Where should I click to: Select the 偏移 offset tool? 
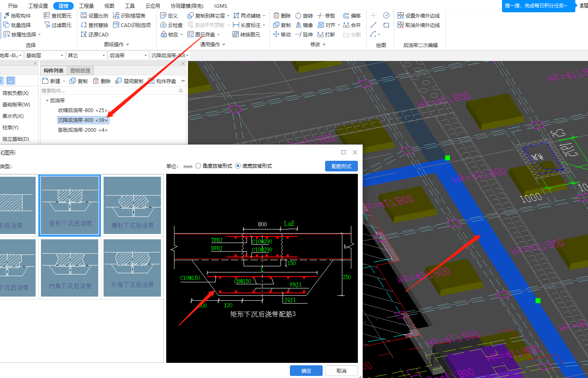coord(352,16)
